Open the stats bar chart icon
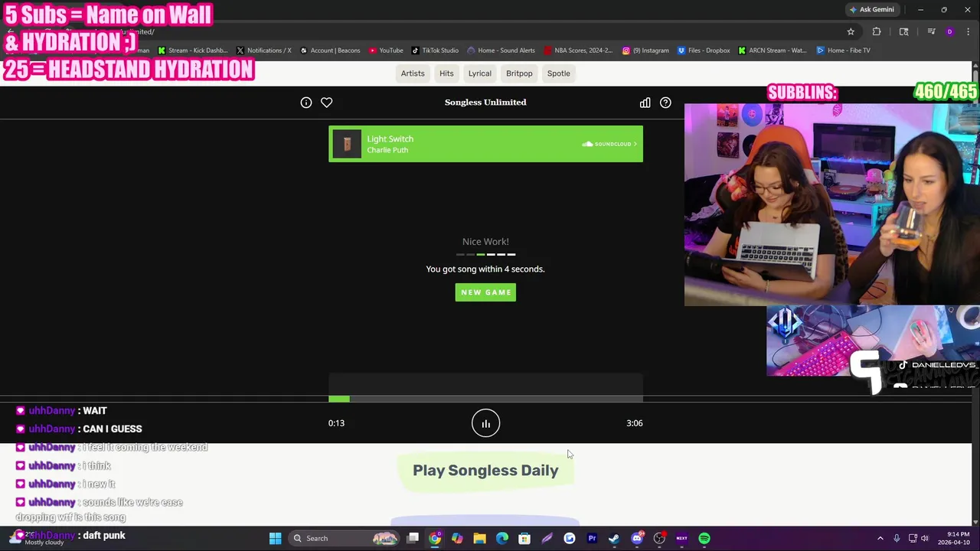 [645, 103]
